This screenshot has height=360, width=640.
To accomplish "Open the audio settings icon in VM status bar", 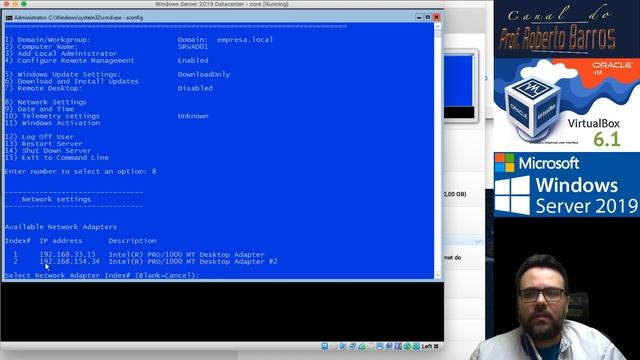I will [x=342, y=347].
